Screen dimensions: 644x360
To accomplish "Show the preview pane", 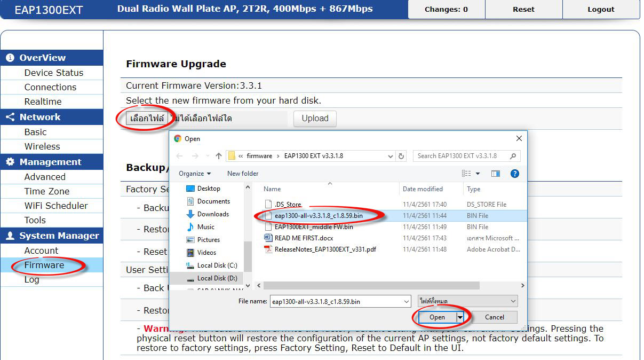I will click(x=496, y=174).
